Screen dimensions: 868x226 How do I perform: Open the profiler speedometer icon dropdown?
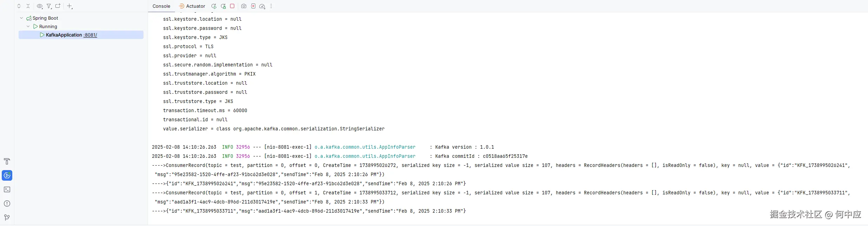[262, 6]
